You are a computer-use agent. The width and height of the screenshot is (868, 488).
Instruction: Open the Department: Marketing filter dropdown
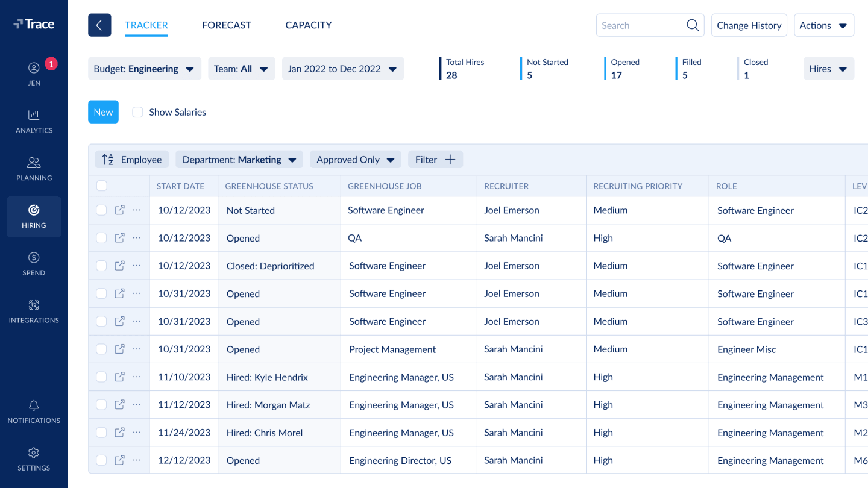pos(239,160)
